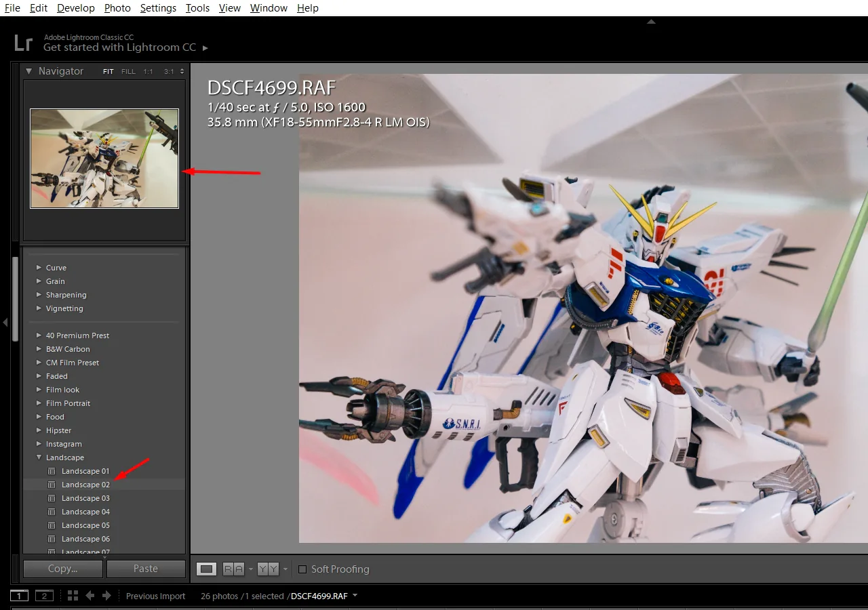This screenshot has width=868, height=610.
Task: Open the DSCF4699.RAF filename dropdown arrow
Action: coord(355,596)
